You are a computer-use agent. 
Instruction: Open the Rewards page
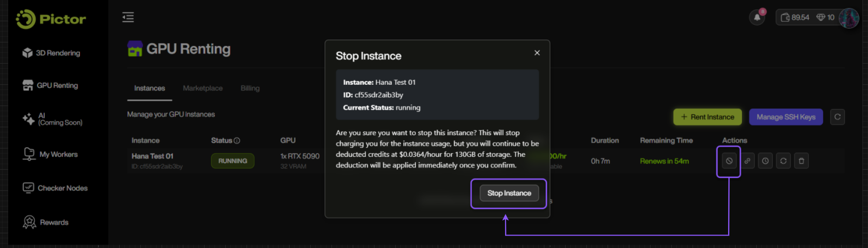click(x=46, y=222)
